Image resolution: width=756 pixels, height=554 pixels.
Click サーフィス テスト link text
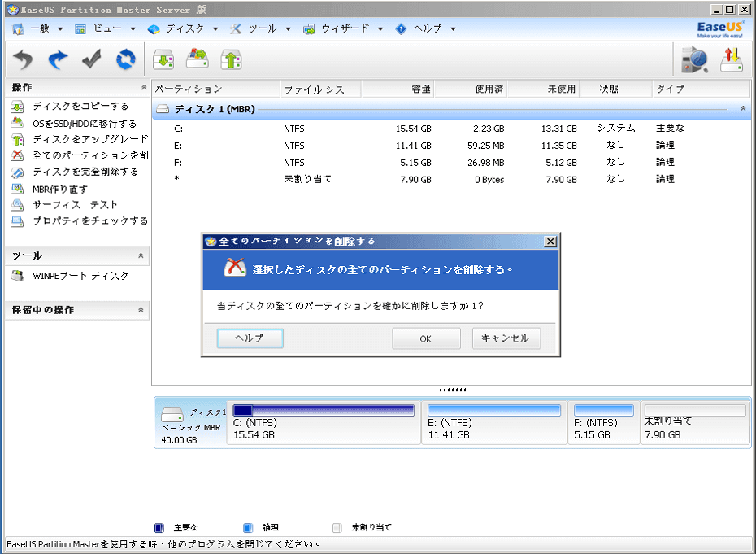pyautogui.click(x=76, y=205)
